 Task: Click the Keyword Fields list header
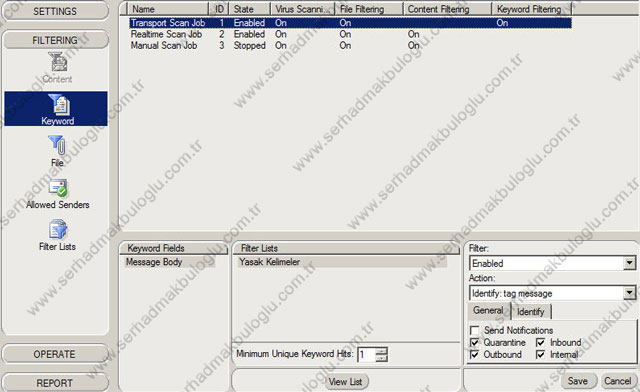173,248
